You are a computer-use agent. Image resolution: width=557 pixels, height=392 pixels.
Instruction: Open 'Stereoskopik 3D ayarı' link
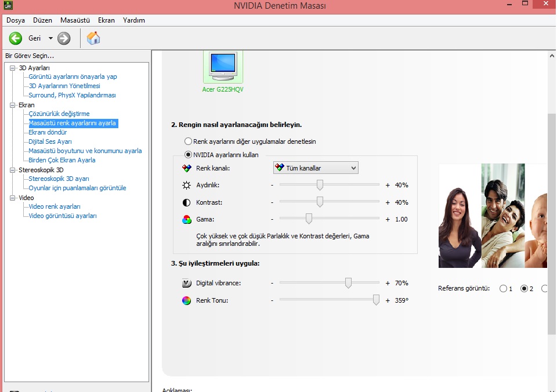[59, 179]
